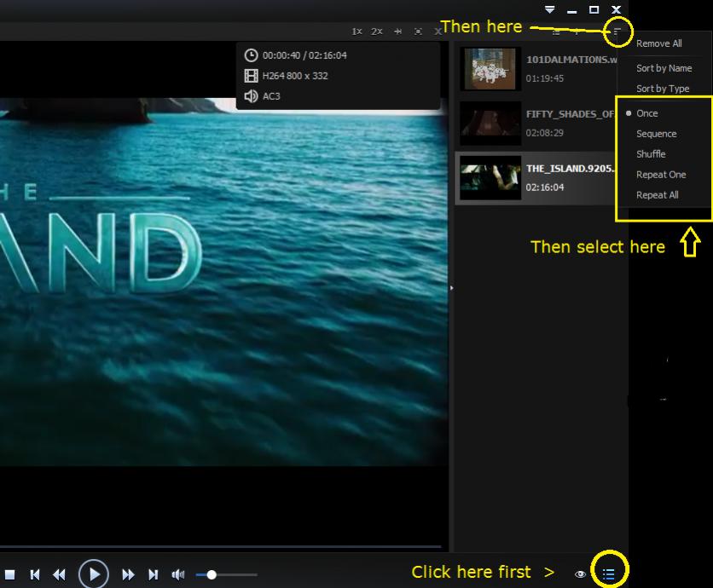
Task: Click the 02:08:29 duration text
Action: [x=545, y=133]
